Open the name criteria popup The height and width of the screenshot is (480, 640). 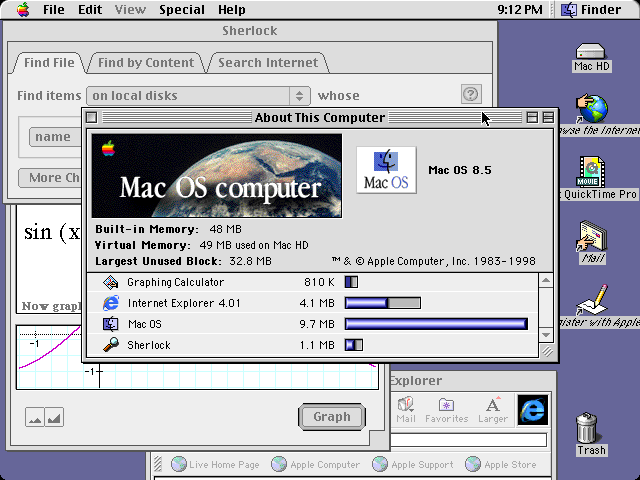[x=55, y=137]
